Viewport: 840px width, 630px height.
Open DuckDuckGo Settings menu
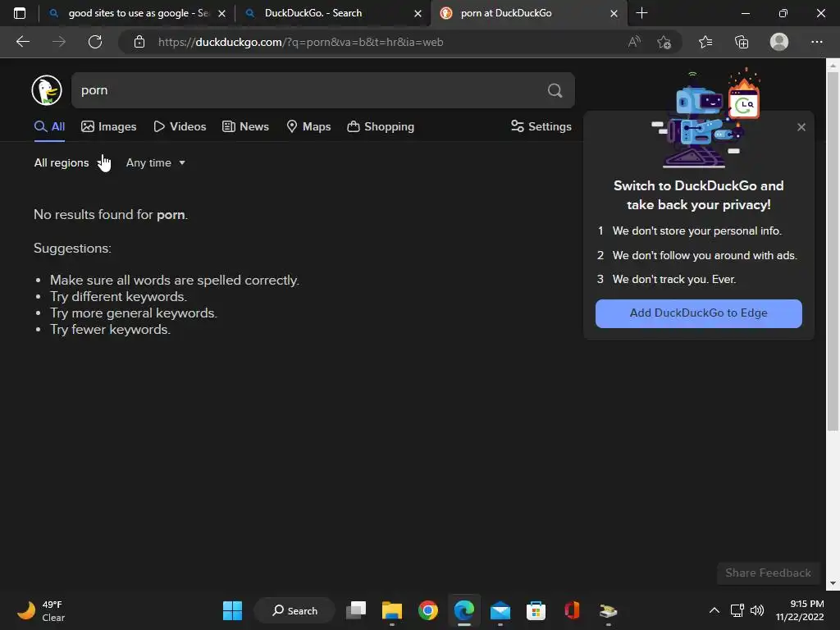[541, 127]
